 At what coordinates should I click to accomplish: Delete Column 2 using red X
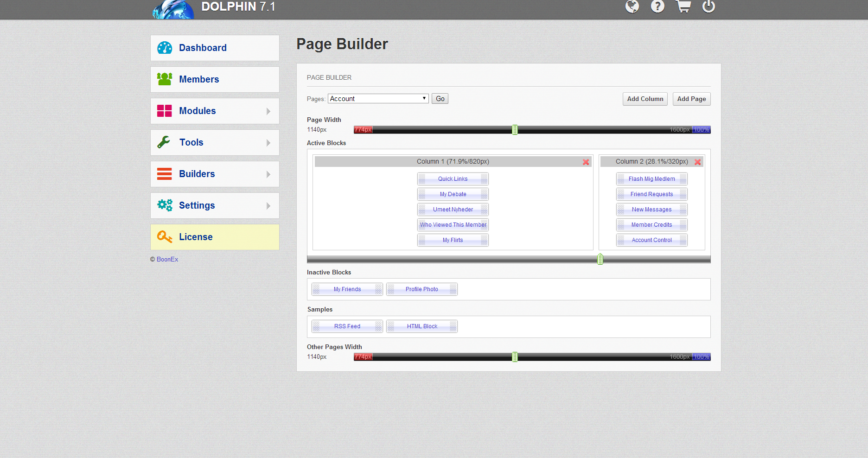pos(697,162)
